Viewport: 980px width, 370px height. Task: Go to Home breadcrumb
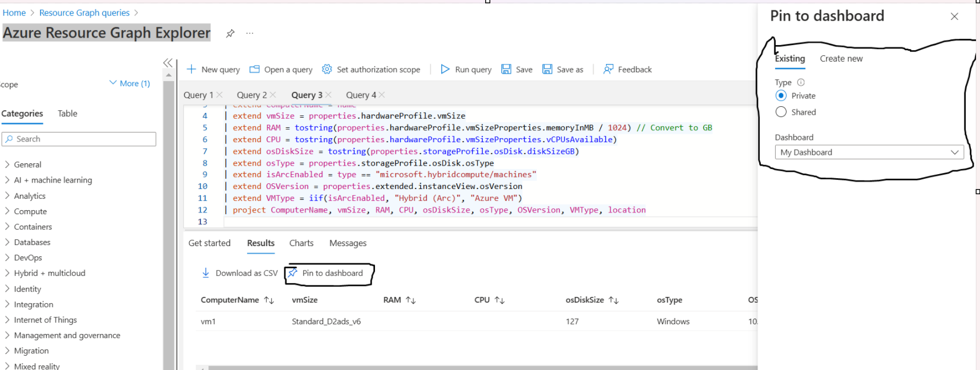pos(14,13)
